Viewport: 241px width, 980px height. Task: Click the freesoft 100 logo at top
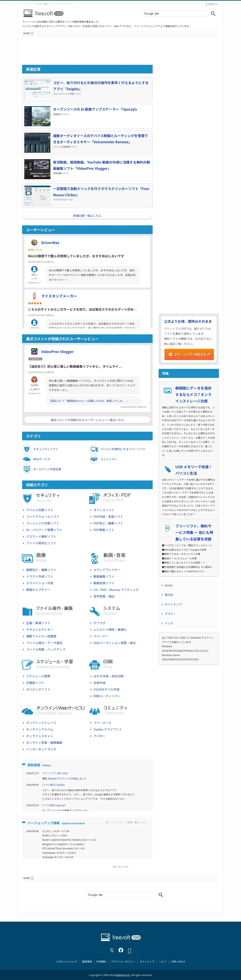click(x=43, y=13)
